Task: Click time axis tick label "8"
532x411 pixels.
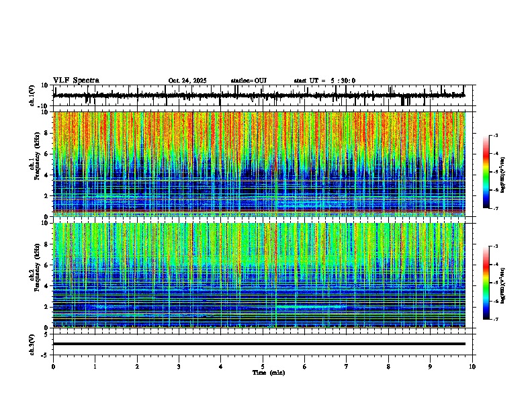Action: pyautogui.click(x=388, y=367)
